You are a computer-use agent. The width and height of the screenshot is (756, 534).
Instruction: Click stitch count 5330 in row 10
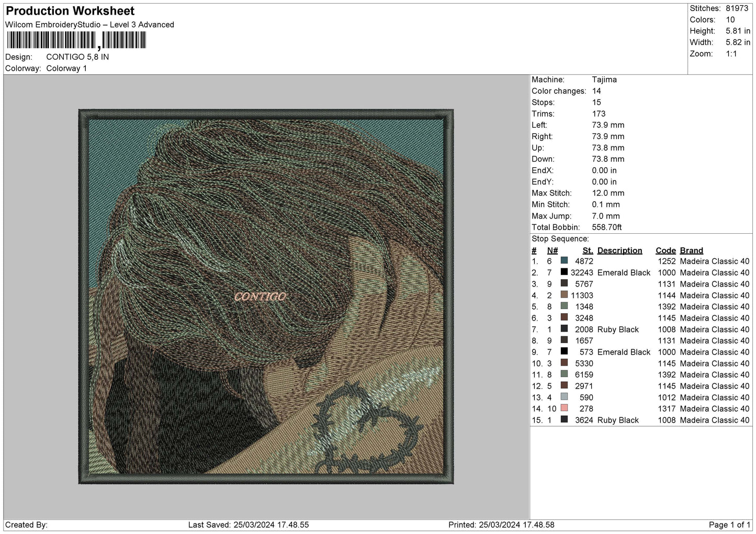584,363
